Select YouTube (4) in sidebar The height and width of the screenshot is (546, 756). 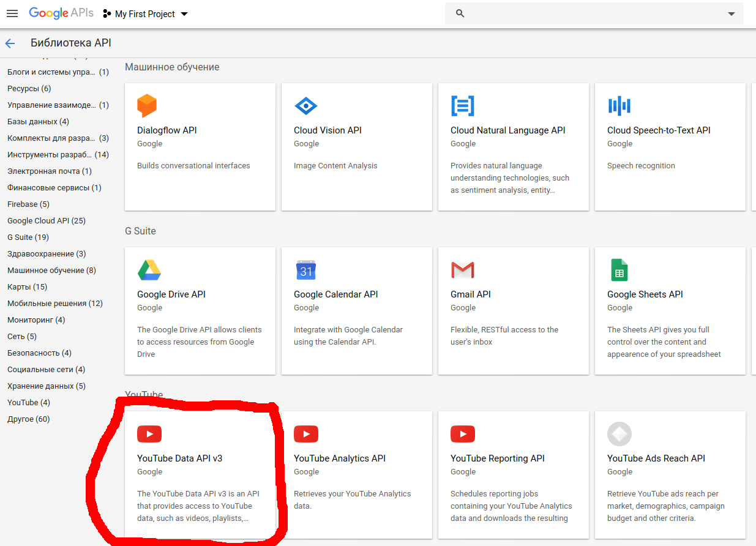click(x=29, y=402)
